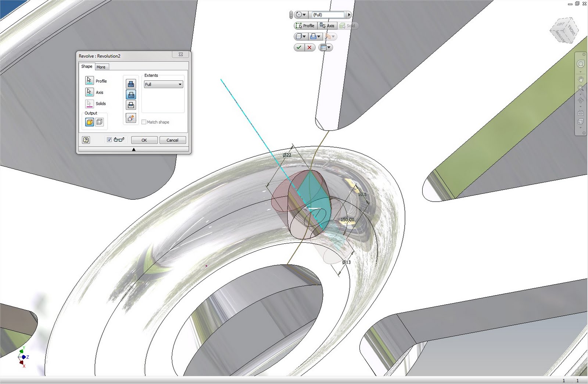This screenshot has width=588, height=384.
Task: Switch to the Shape tab
Action: tap(87, 66)
